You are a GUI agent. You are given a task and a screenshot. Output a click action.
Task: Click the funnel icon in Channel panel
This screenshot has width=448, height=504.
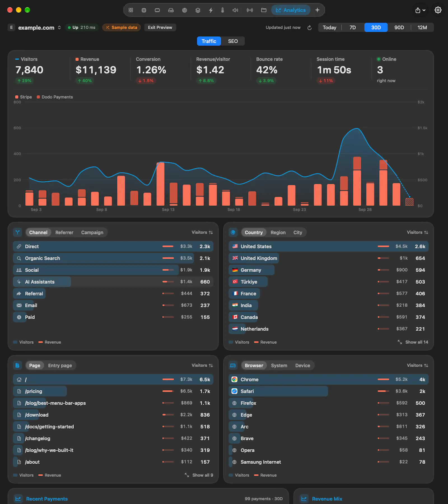pyautogui.click(x=18, y=232)
